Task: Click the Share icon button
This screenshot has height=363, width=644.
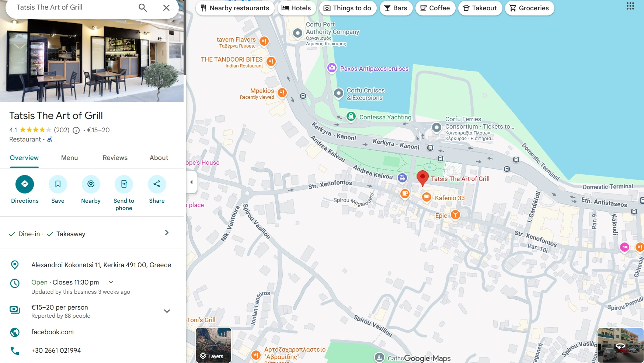Action: (x=157, y=184)
